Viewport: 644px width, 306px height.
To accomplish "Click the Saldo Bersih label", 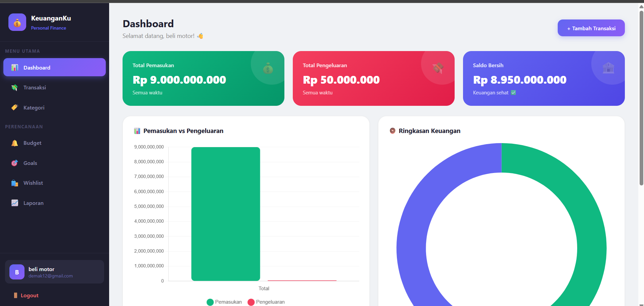I will (x=488, y=65).
